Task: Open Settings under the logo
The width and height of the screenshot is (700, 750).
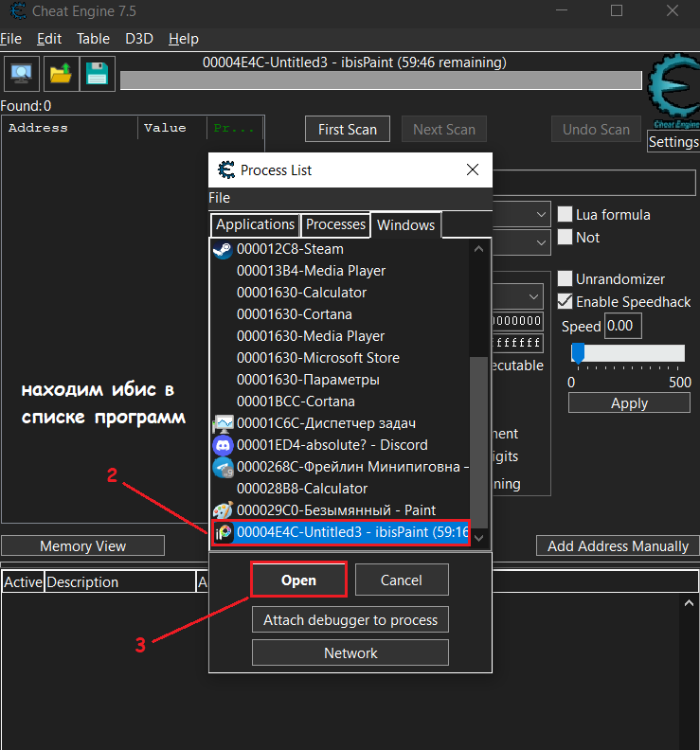Action: 673,142
